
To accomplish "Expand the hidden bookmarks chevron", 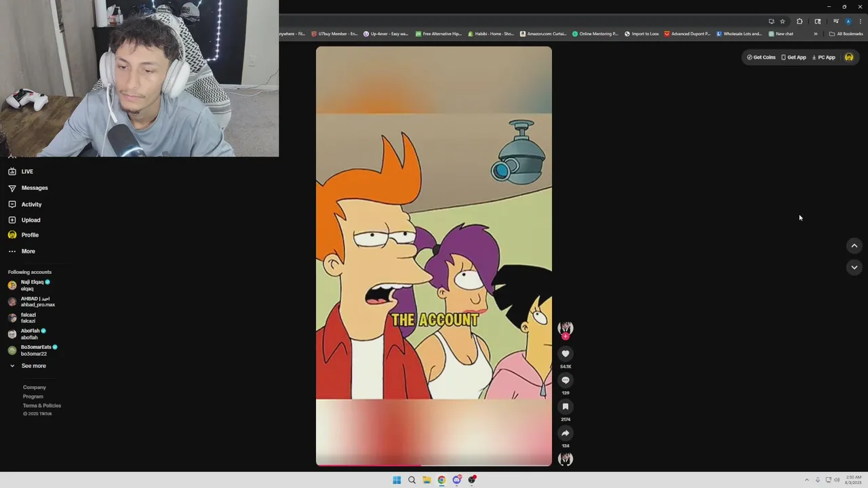I will pyautogui.click(x=816, y=34).
